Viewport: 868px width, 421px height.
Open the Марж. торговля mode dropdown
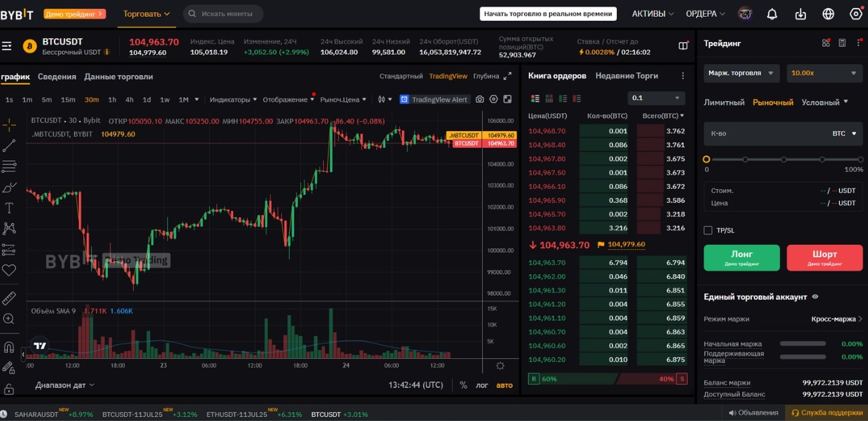(742, 73)
